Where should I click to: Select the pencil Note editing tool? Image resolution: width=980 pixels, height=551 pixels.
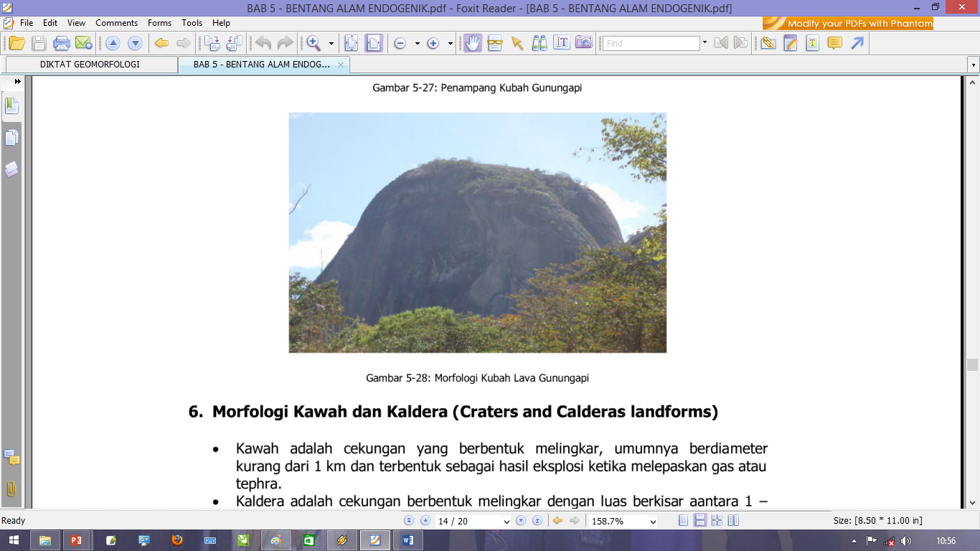[791, 43]
